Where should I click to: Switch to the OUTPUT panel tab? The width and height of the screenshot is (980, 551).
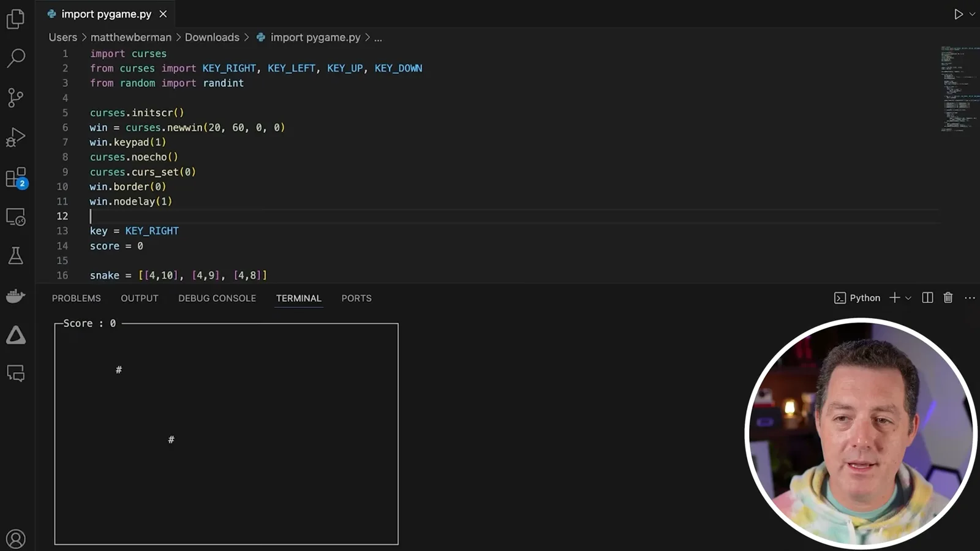(139, 298)
